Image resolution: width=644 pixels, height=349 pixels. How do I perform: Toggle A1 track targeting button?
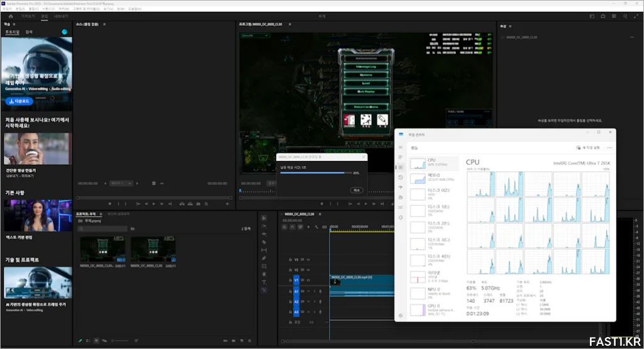coord(296,291)
